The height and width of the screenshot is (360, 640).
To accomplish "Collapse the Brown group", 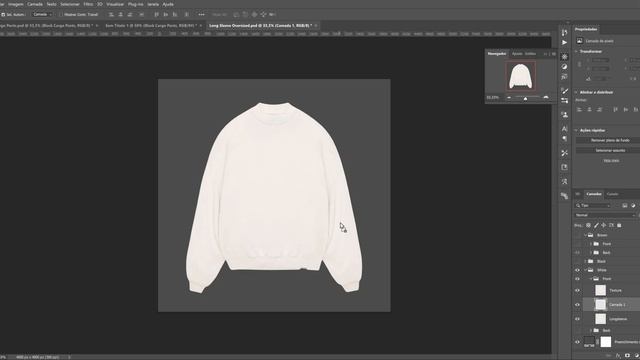I will 585,235.
